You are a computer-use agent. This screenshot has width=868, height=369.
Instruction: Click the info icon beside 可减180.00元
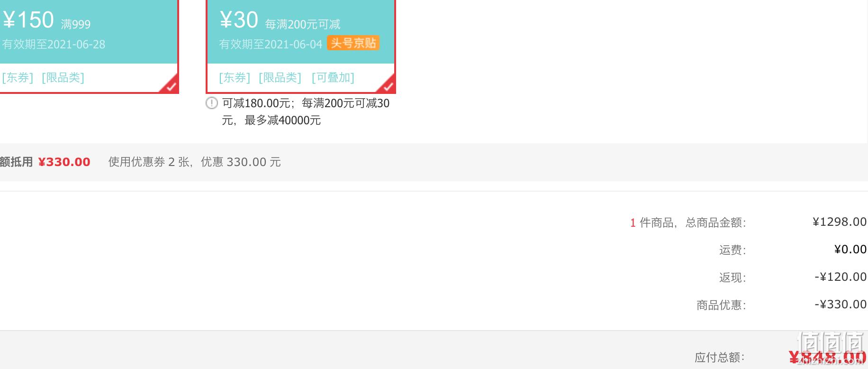(x=211, y=103)
